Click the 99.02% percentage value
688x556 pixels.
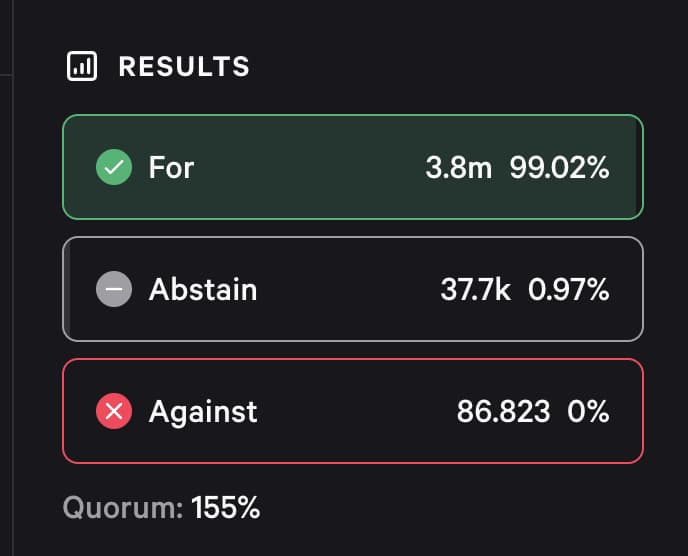[559, 167]
